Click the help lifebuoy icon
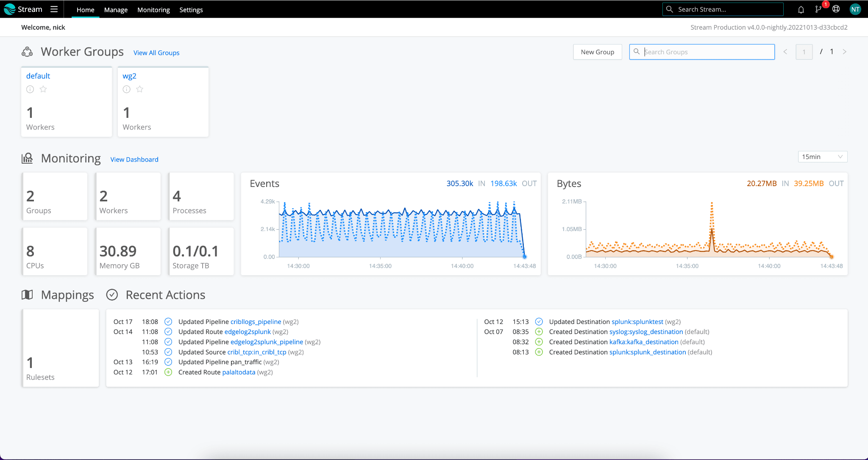The height and width of the screenshot is (460, 868). [x=836, y=9]
